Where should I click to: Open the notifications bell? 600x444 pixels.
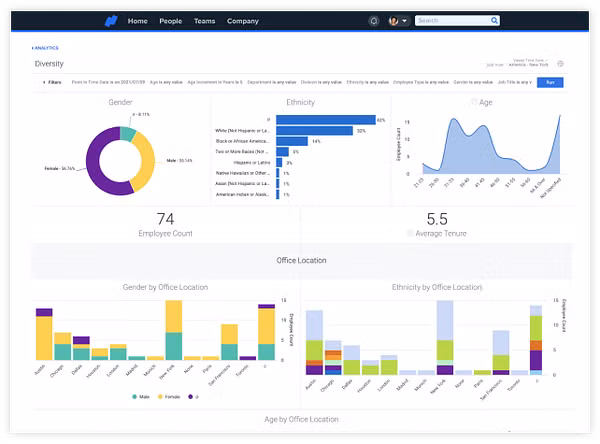click(x=374, y=20)
